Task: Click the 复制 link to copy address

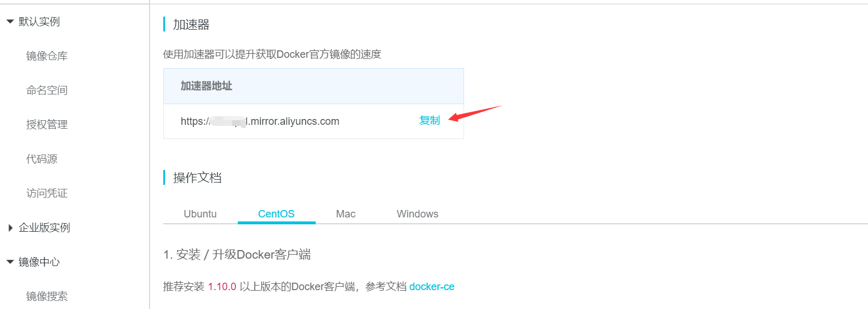Action: coord(430,121)
